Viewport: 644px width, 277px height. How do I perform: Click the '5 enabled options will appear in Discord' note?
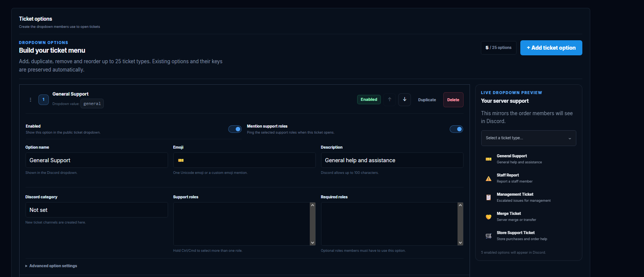(514, 253)
